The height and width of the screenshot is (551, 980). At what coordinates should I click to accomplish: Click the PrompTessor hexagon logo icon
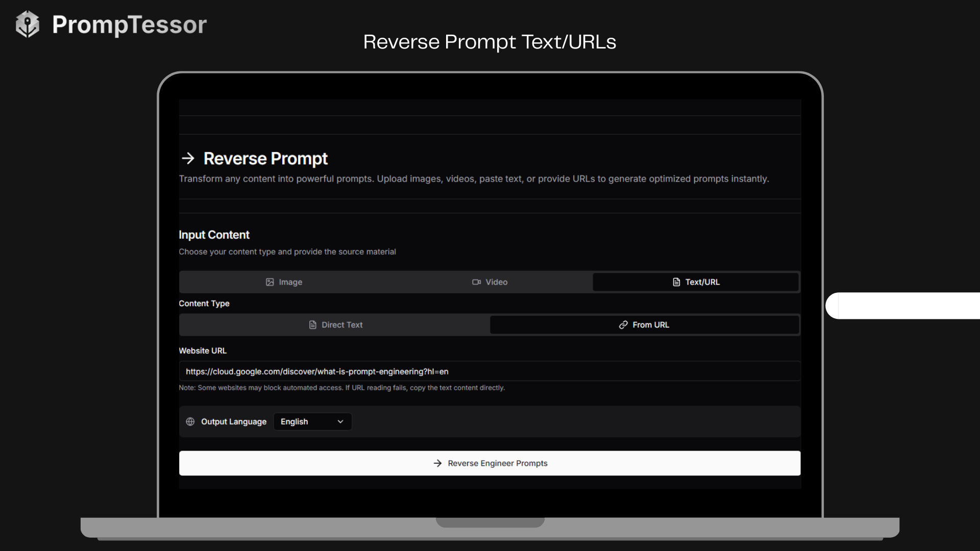pos(28,23)
